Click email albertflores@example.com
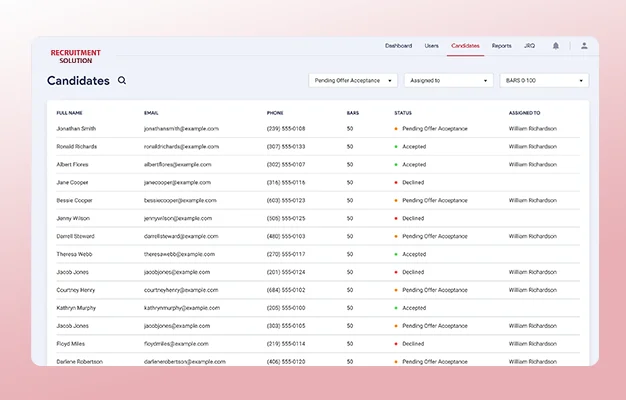Viewport: 626px width, 400px height. pyautogui.click(x=178, y=164)
